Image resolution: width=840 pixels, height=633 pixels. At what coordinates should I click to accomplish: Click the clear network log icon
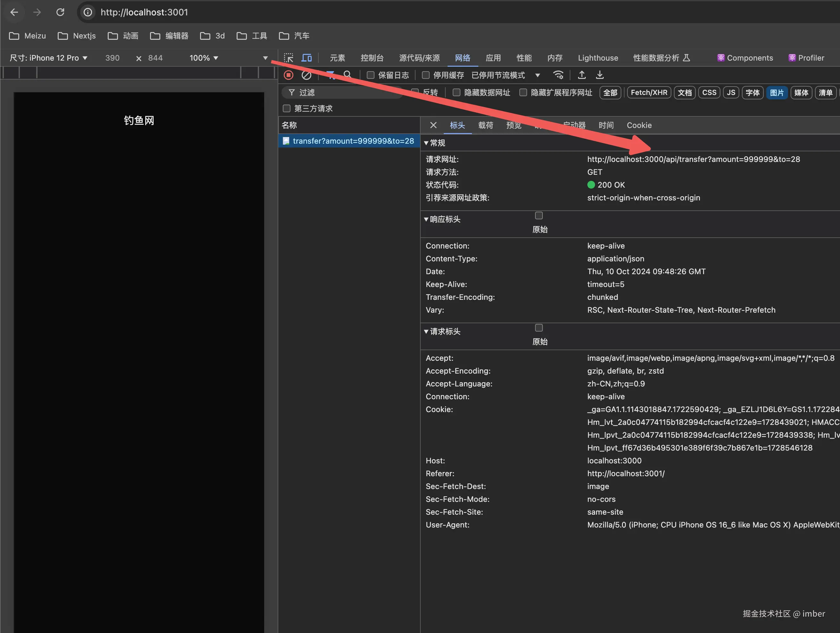click(306, 75)
